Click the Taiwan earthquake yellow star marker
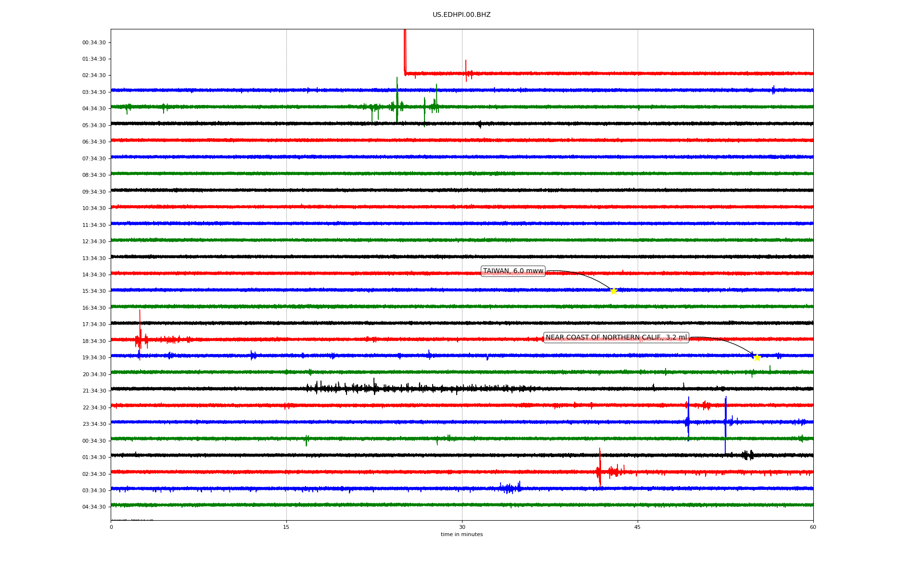The image size is (924, 578). 613,291
